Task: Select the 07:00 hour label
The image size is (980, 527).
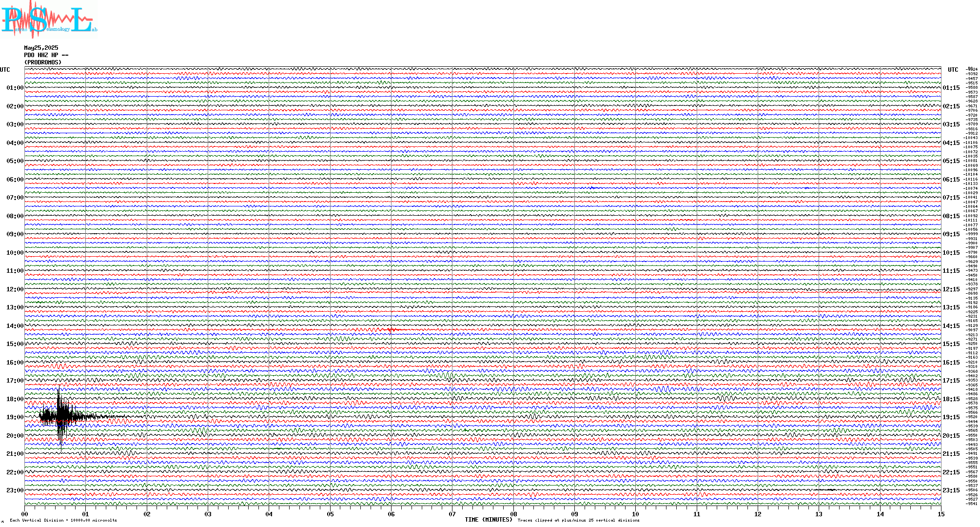Action: [x=15, y=198]
